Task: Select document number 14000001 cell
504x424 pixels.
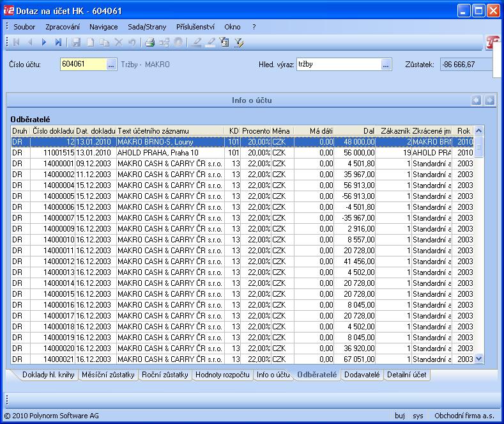Action: tap(53, 164)
